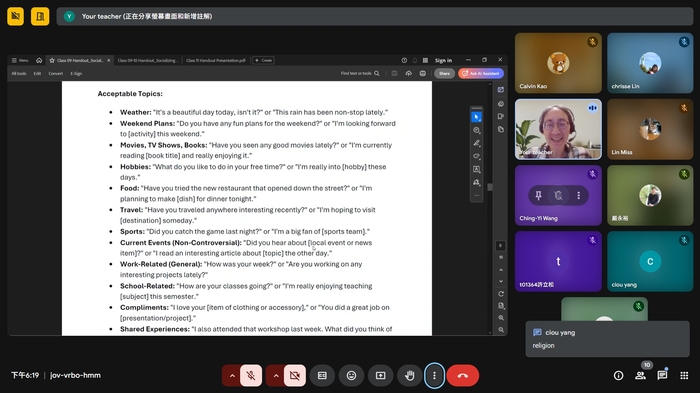Click Sign in in Acrobat
Image resolution: width=700 pixels, height=393 pixels.
pos(443,60)
